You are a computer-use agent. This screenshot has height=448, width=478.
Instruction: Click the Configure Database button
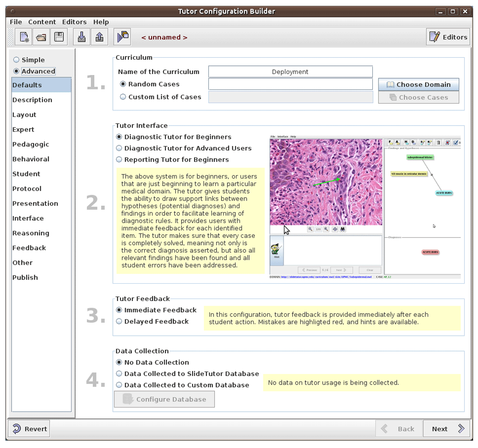click(164, 399)
